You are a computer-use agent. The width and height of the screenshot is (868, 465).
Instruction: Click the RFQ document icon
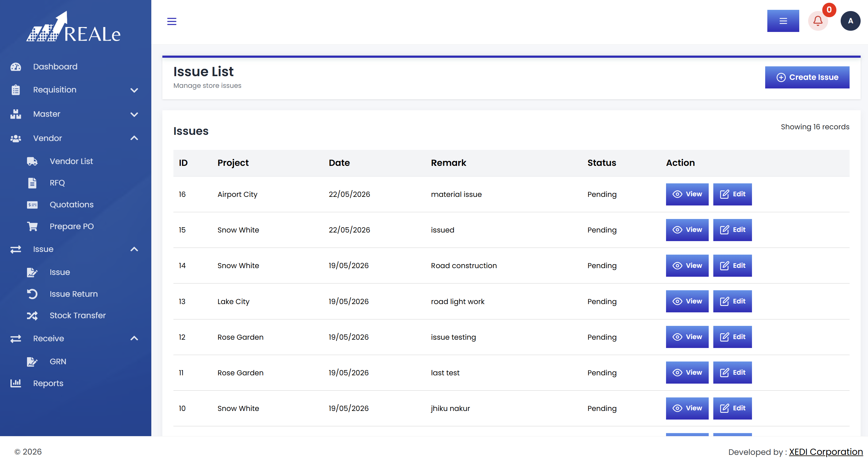coord(32,183)
